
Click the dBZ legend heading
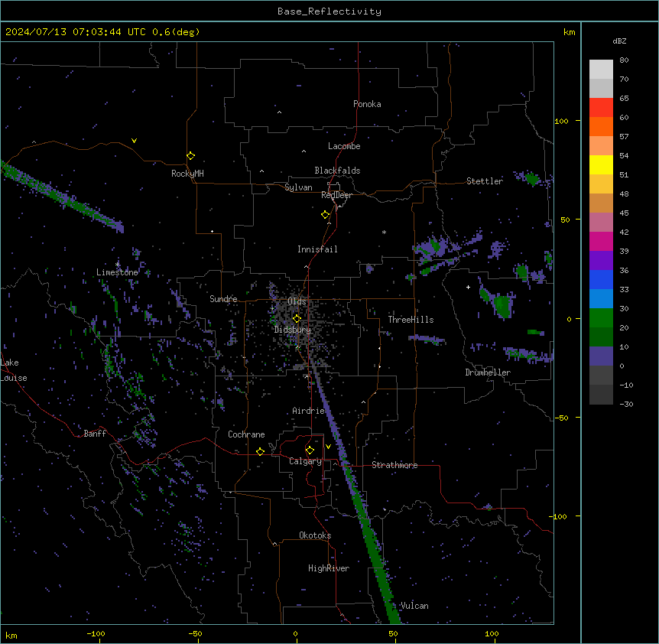pos(619,41)
